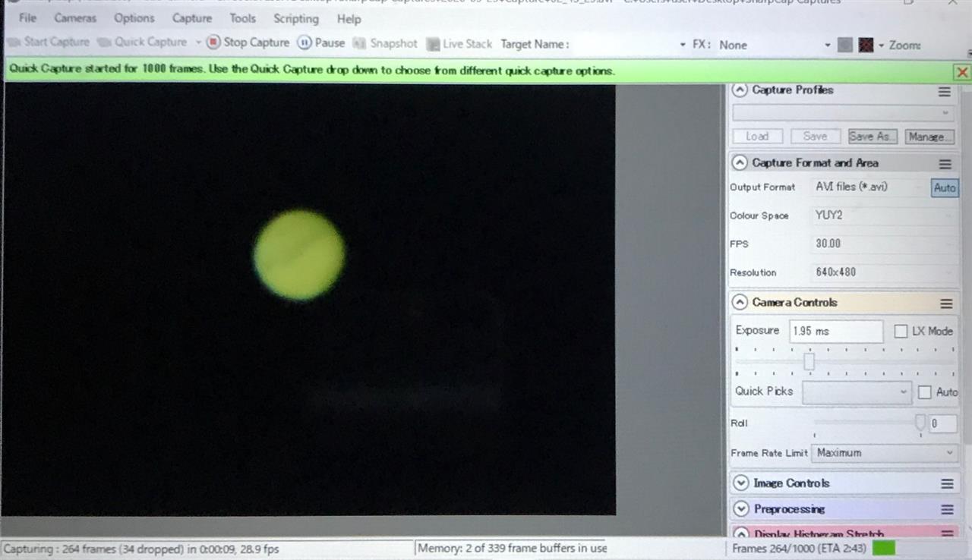Collapse the Display Histogram Stretch section

pyautogui.click(x=740, y=533)
